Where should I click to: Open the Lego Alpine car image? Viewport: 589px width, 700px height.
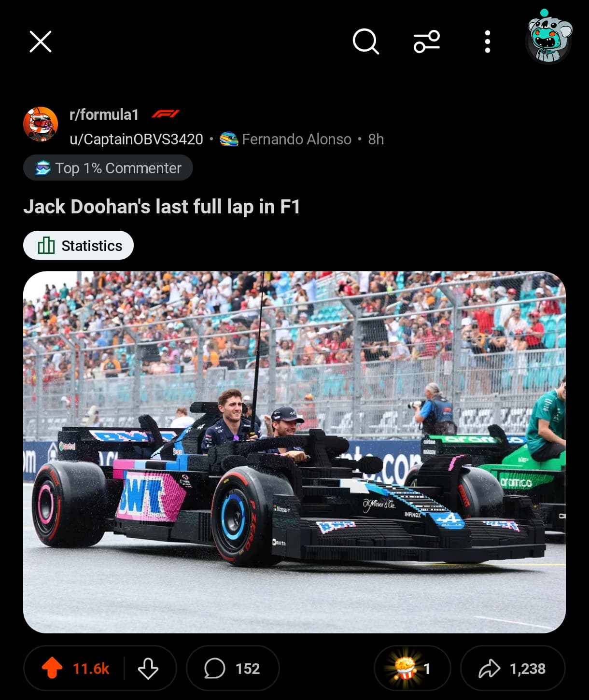coord(294,452)
